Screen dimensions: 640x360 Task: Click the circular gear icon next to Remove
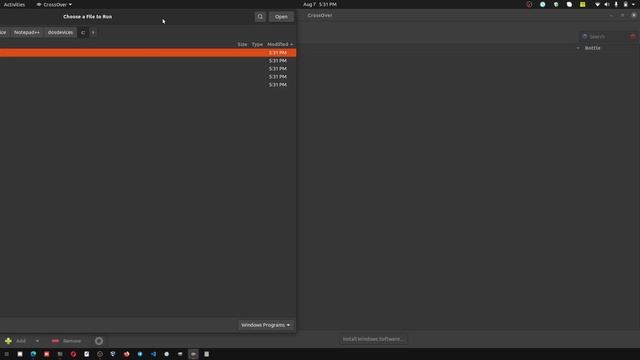tap(99, 341)
